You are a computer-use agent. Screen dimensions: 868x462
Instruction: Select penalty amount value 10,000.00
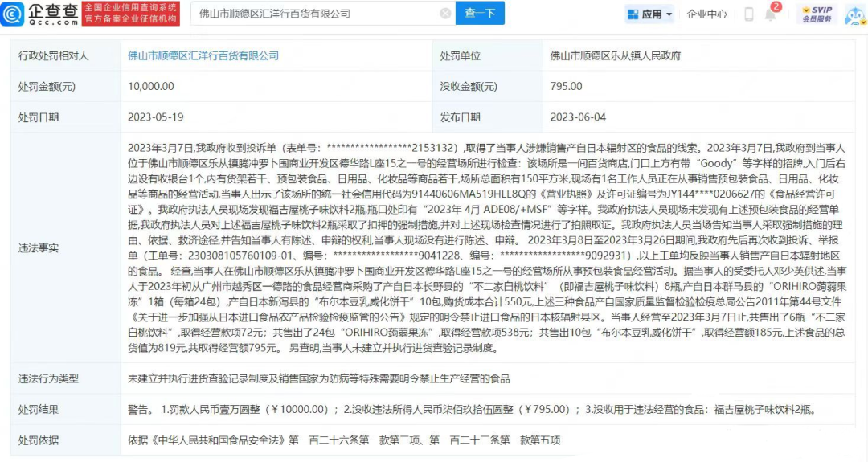[x=150, y=86]
